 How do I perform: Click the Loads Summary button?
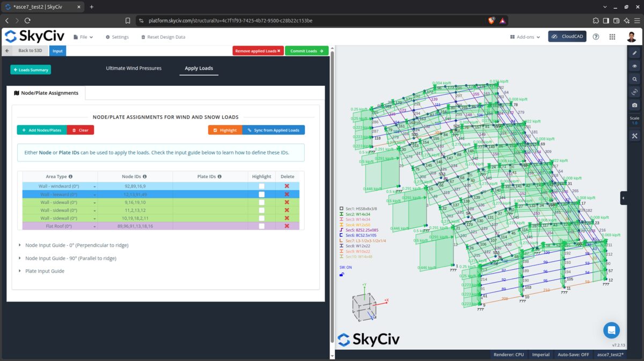31,70
